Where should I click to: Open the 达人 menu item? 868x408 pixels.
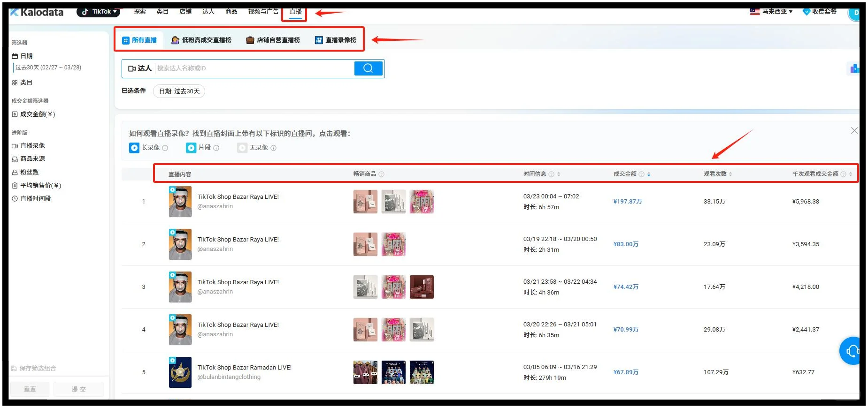(208, 11)
